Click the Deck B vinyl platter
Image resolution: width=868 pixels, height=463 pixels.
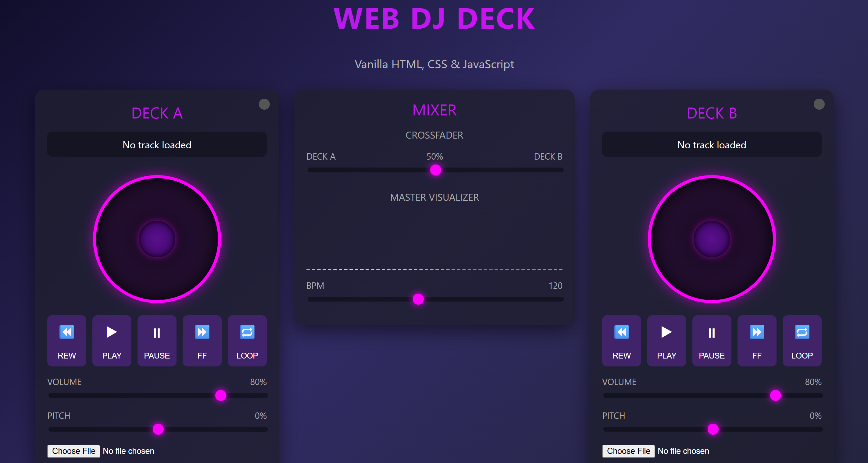[x=712, y=239]
